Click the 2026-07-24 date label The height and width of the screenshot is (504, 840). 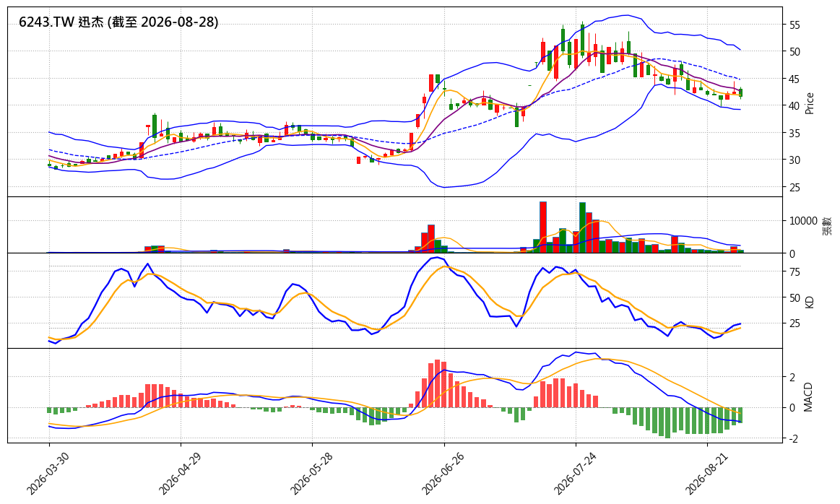[574, 474]
